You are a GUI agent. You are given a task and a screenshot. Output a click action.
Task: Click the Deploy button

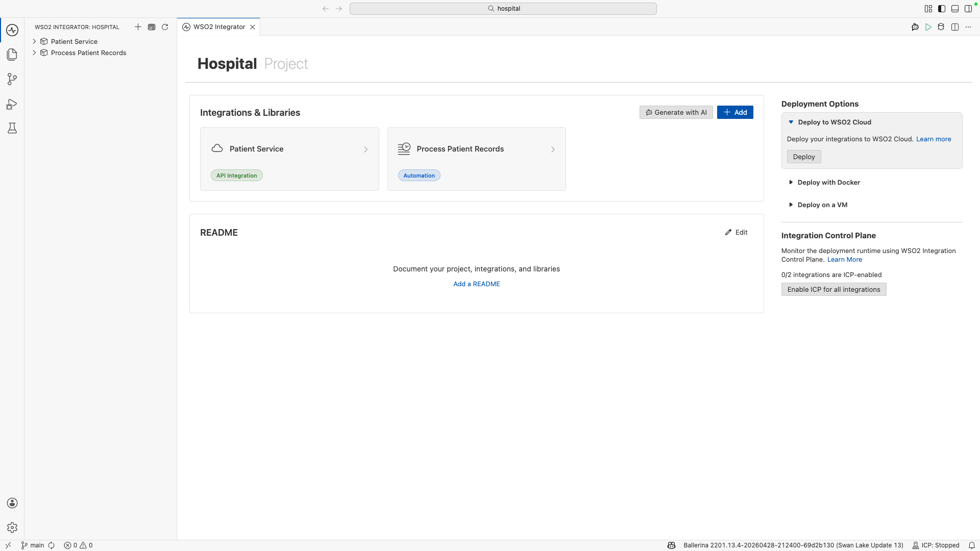point(804,157)
